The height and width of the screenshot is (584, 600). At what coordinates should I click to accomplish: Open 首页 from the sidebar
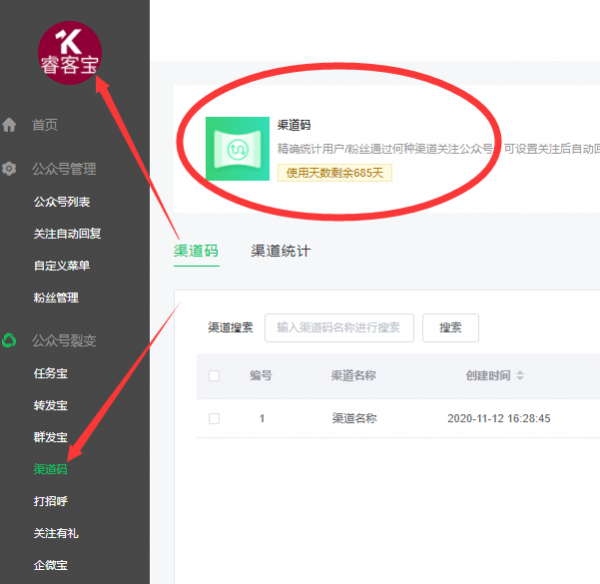click(45, 125)
